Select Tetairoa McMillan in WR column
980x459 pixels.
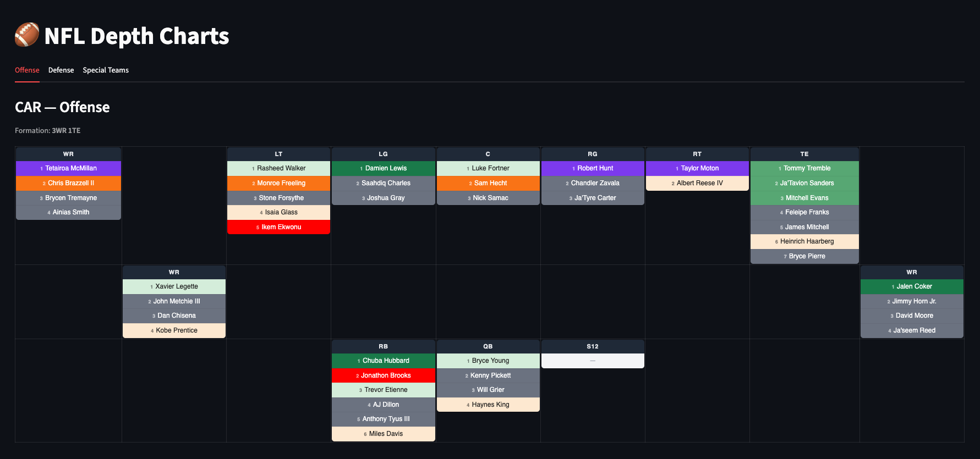click(x=68, y=168)
